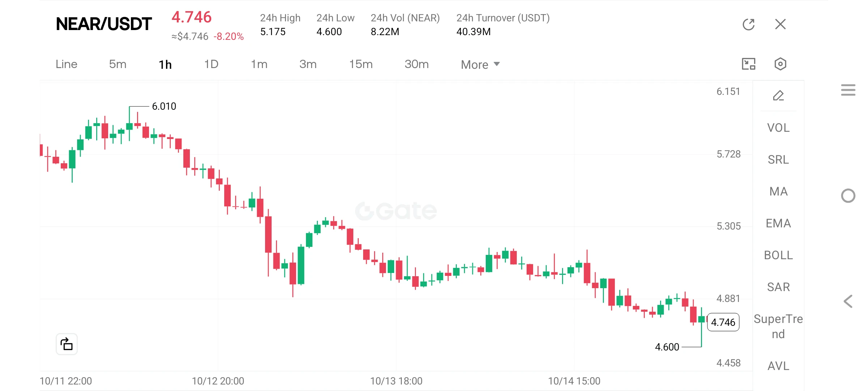Toggle the EMA indicator
The height and width of the screenshot is (391, 868).
(778, 223)
